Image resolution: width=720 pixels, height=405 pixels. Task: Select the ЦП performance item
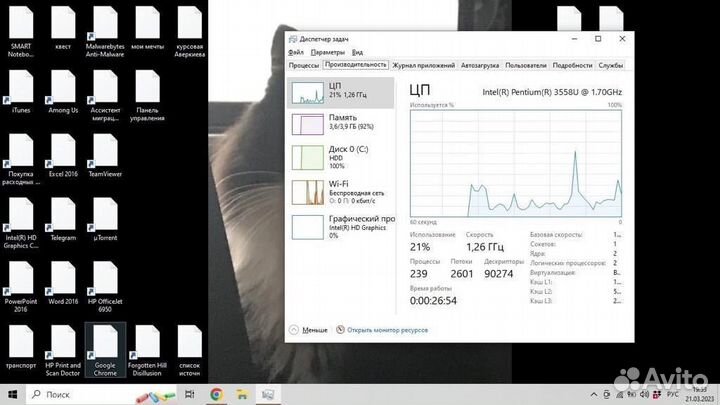(x=341, y=92)
